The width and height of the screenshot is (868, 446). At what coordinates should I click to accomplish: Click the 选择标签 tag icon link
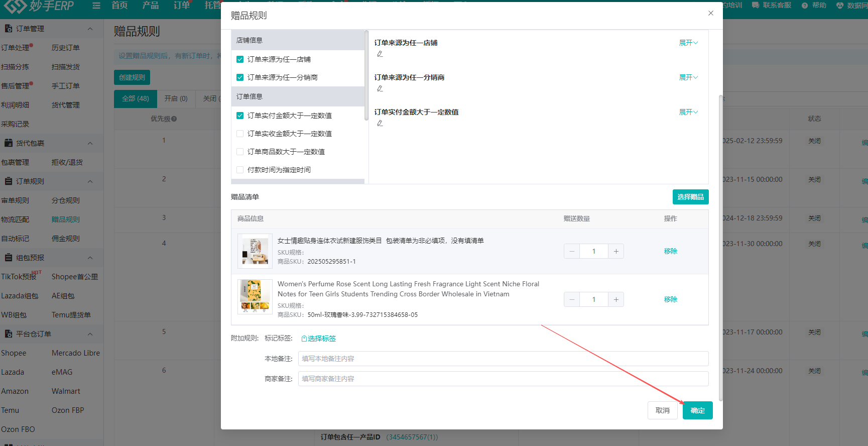pos(318,339)
